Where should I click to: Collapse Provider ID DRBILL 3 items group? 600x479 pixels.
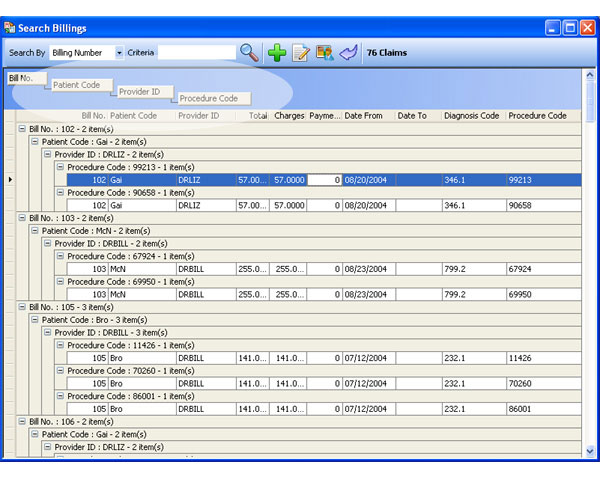[47, 332]
